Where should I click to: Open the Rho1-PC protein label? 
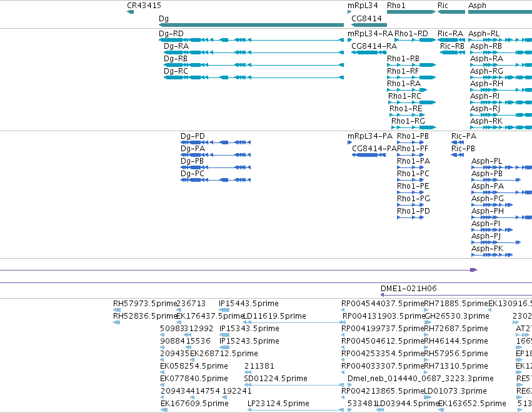(413, 174)
